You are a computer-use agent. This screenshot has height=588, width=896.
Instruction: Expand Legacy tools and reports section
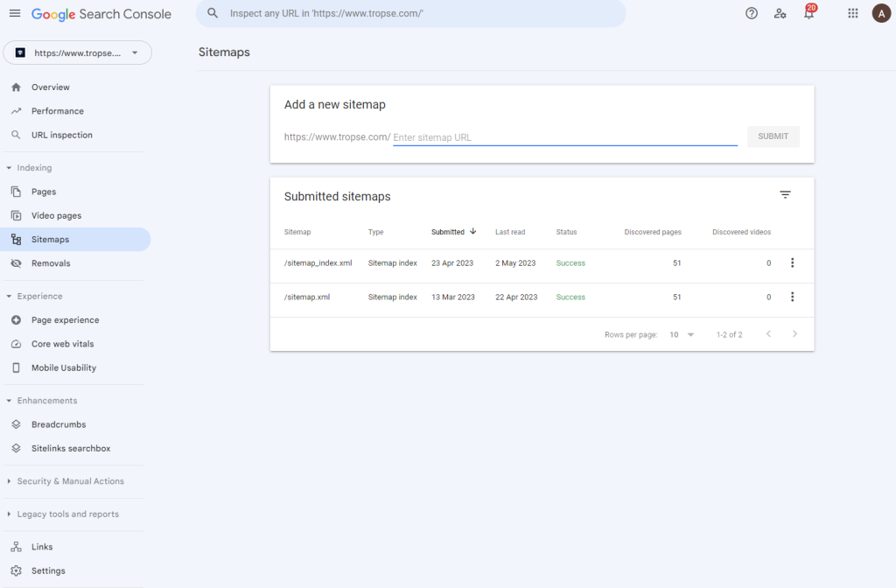9,514
